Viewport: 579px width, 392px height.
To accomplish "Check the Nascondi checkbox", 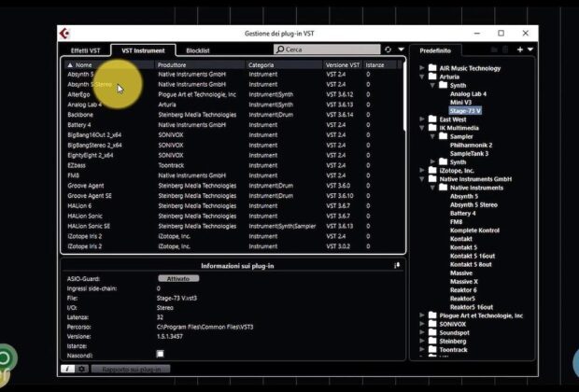I will (x=161, y=354).
